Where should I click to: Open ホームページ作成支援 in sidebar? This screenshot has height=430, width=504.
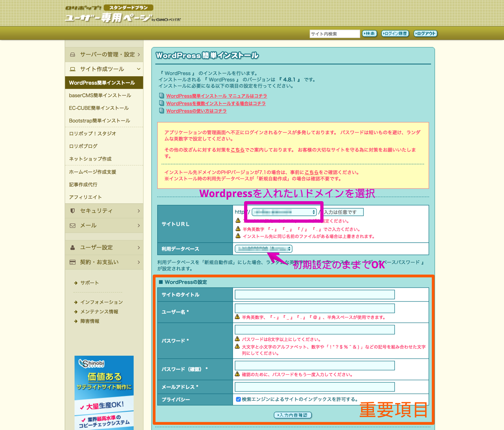(x=104, y=172)
